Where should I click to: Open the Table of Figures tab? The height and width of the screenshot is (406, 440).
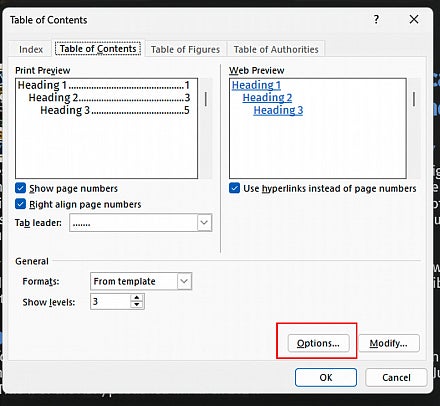click(x=185, y=49)
